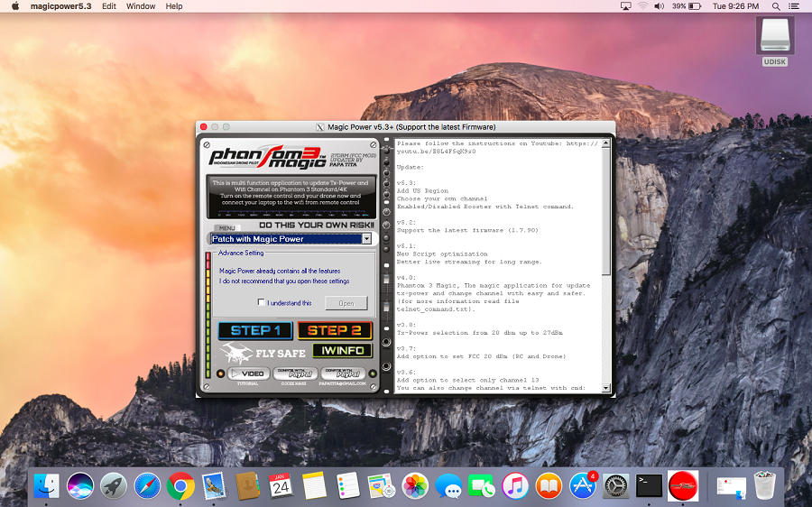Open the Apple menu

click(x=15, y=6)
